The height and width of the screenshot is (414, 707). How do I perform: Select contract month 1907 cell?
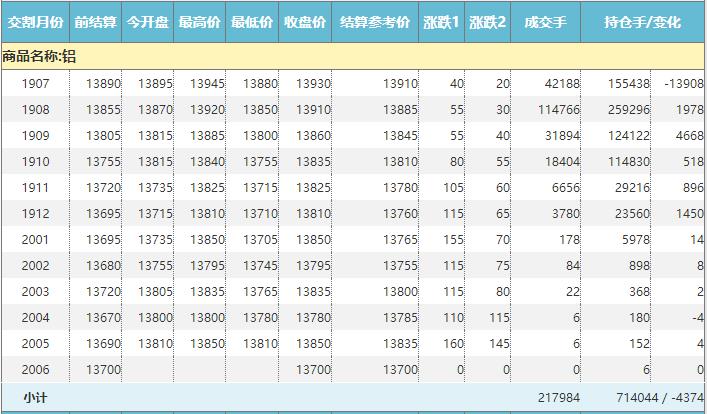pyautogui.click(x=35, y=84)
